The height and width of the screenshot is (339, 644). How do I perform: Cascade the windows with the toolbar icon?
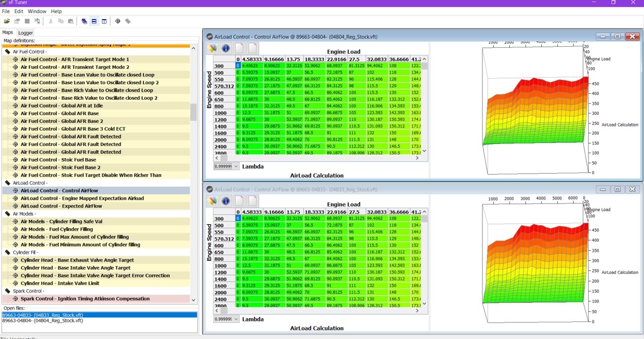point(84,21)
